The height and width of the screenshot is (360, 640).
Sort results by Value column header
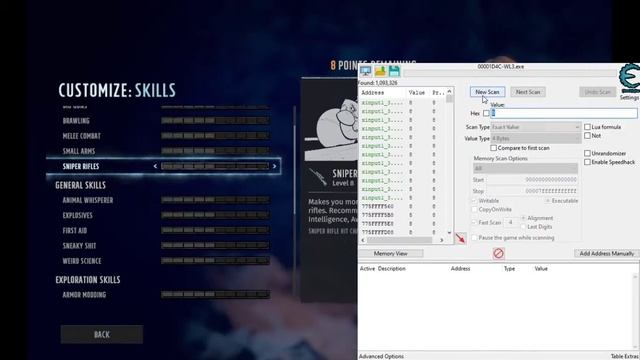coord(418,93)
